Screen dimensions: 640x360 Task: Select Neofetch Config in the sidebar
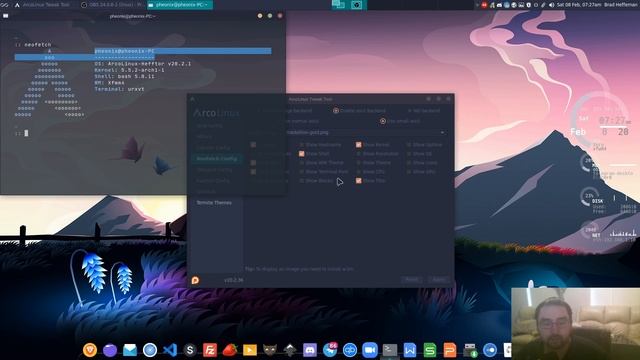(217, 158)
